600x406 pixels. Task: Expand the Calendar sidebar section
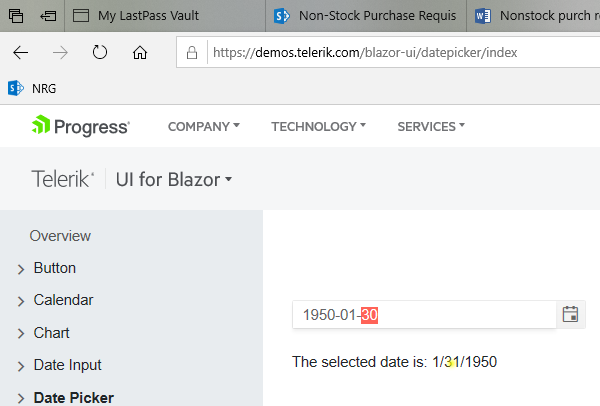coord(63,300)
